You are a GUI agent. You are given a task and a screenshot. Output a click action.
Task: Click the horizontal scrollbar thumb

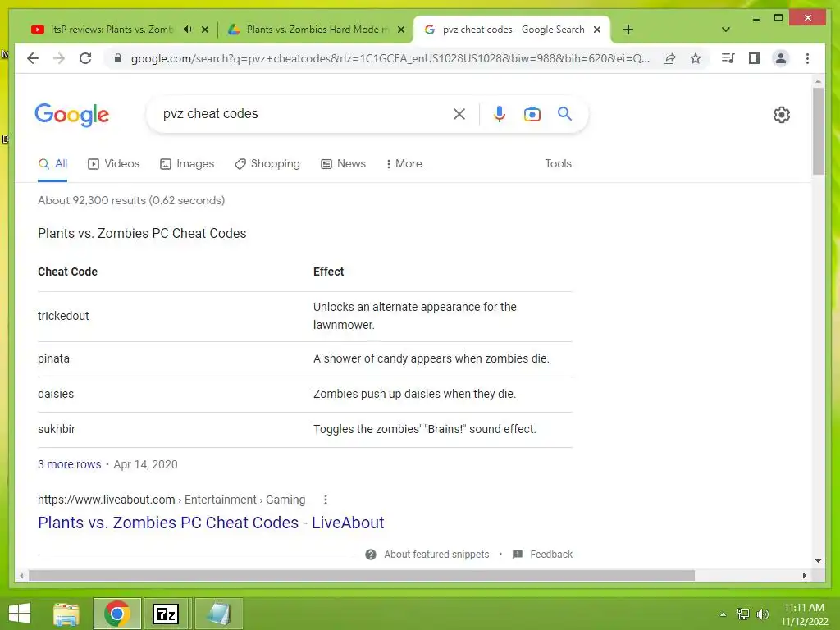[362, 575]
